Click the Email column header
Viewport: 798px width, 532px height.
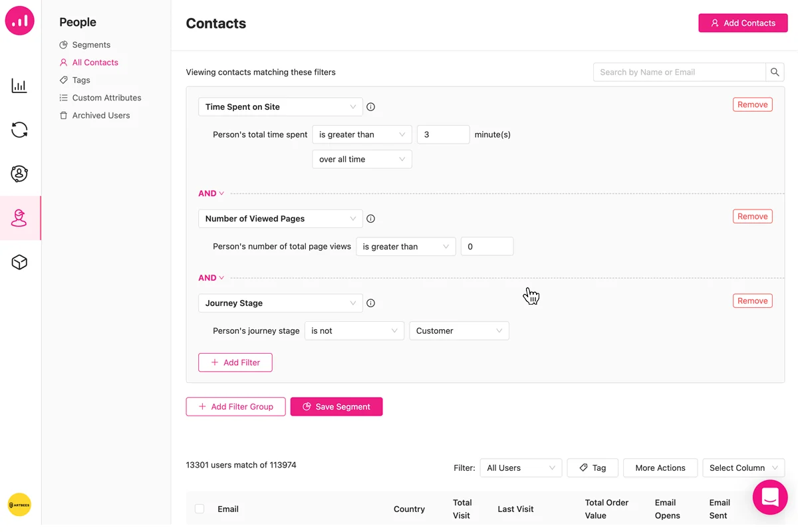tap(228, 509)
